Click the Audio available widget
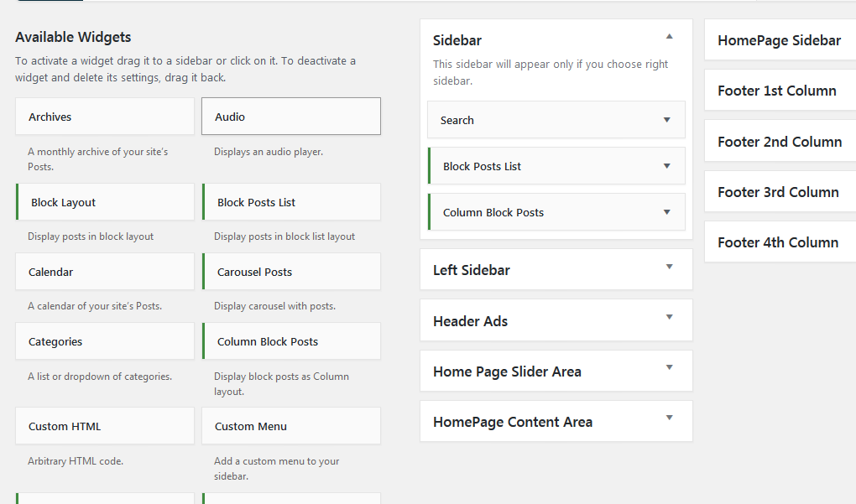The image size is (856, 504). [x=291, y=117]
